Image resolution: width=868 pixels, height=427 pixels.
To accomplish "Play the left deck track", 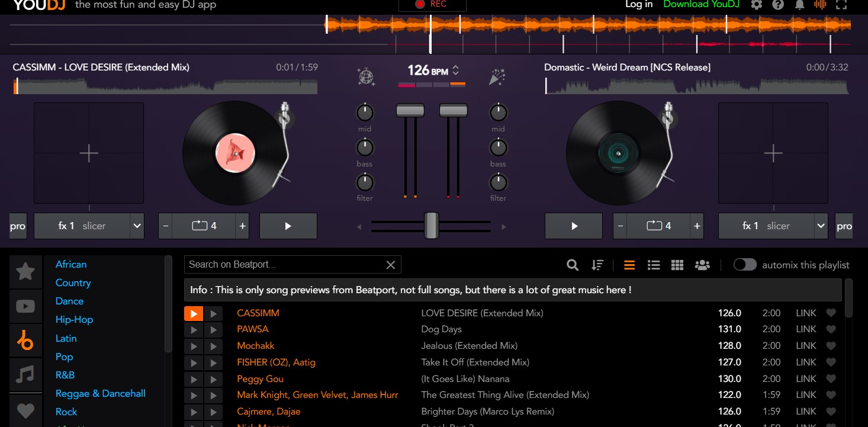I will [x=288, y=226].
